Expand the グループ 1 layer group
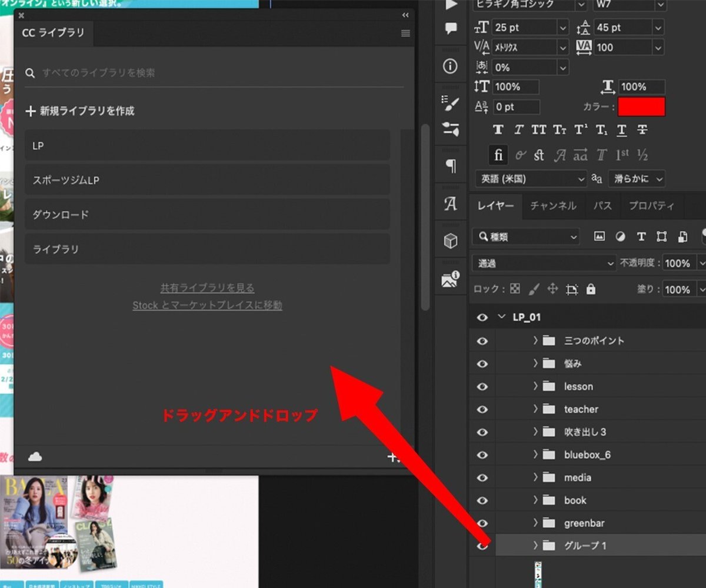Image resolution: width=706 pixels, height=588 pixels. click(x=535, y=546)
